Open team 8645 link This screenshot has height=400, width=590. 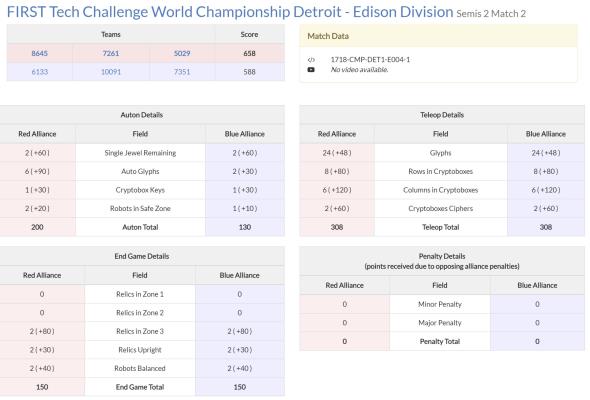click(40, 53)
